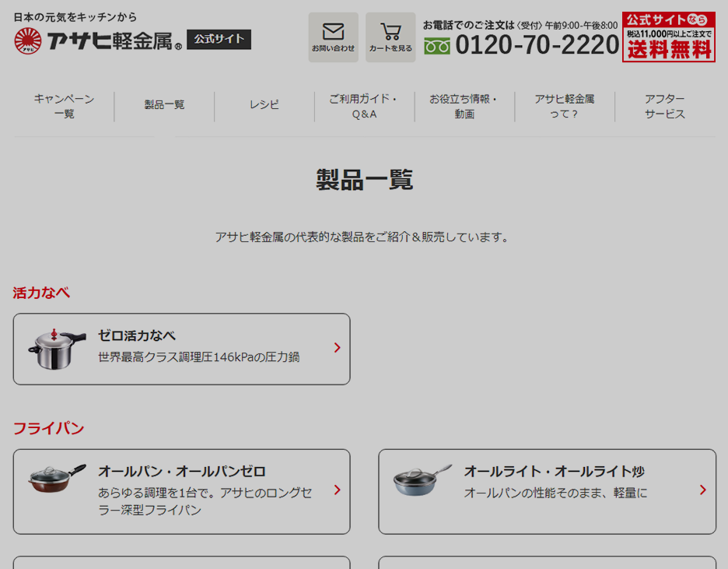The image size is (728, 569).
Task: Click the オールライト blue frying pan thumbnail
Action: pyautogui.click(x=422, y=480)
